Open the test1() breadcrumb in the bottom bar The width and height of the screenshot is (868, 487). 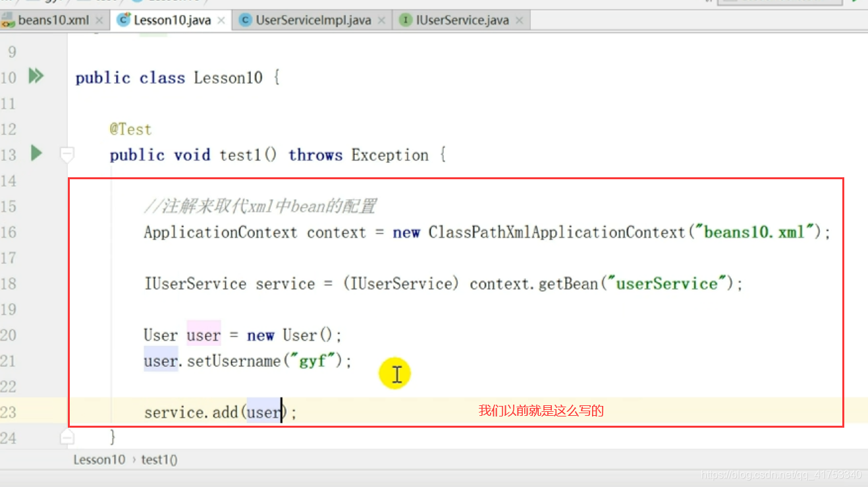pyautogui.click(x=159, y=459)
